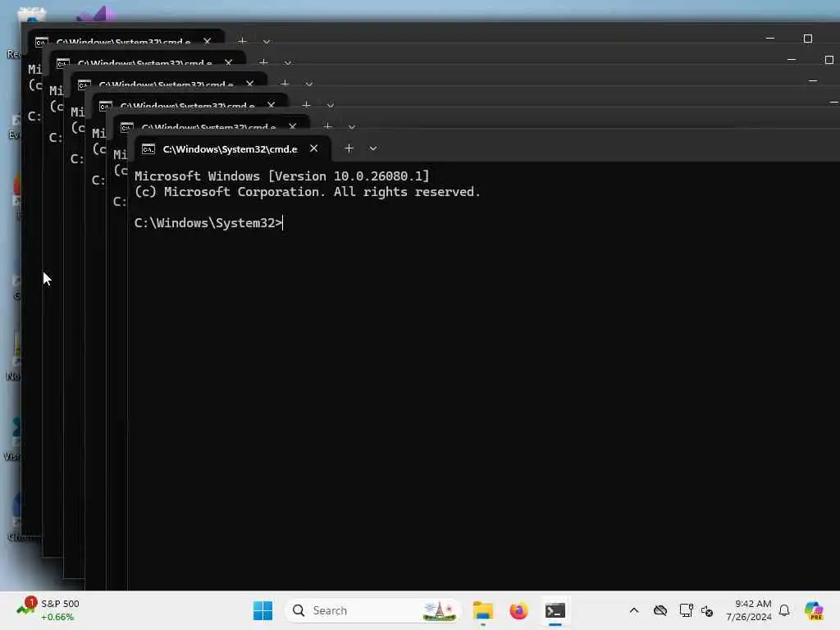
Task: Click the display tray icon
Action: (x=687, y=610)
